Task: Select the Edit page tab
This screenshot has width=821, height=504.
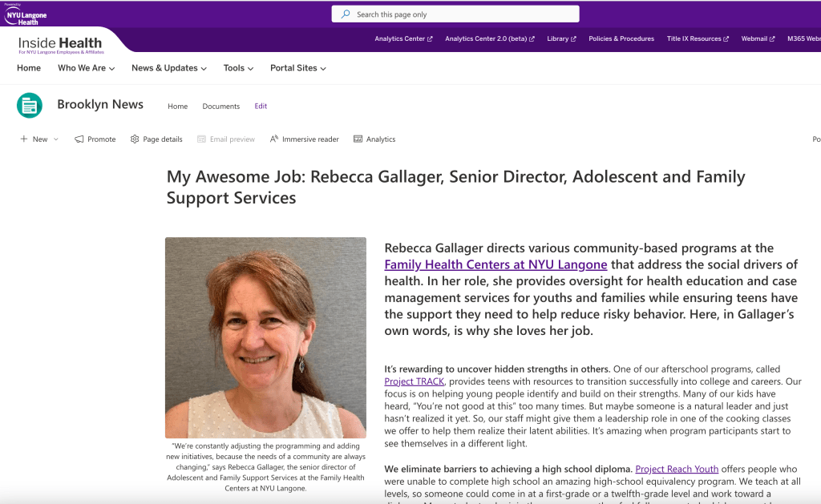Action: coord(261,107)
